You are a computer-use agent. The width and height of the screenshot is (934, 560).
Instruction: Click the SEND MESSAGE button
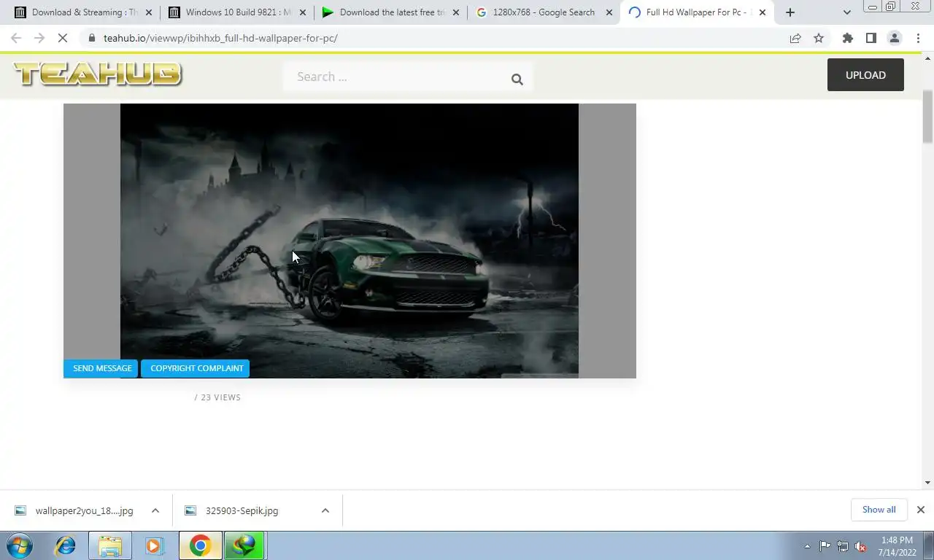click(x=101, y=368)
